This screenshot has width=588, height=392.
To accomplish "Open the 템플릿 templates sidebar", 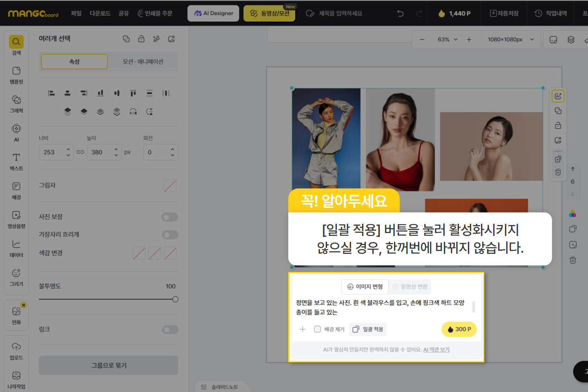I will click(16, 75).
